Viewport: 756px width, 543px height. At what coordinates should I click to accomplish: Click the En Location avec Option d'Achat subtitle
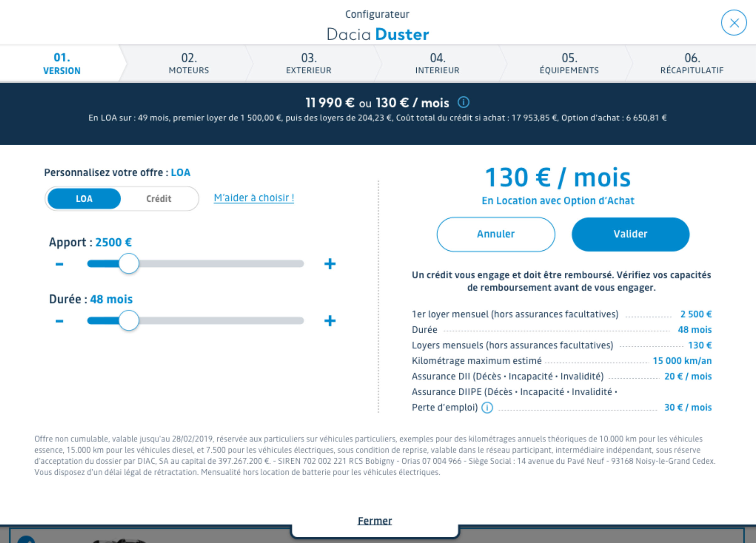[x=558, y=201]
